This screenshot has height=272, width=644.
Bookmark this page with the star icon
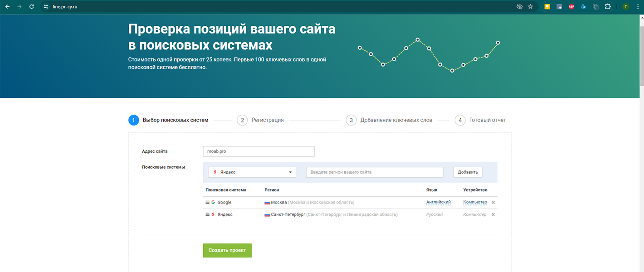[531, 7]
